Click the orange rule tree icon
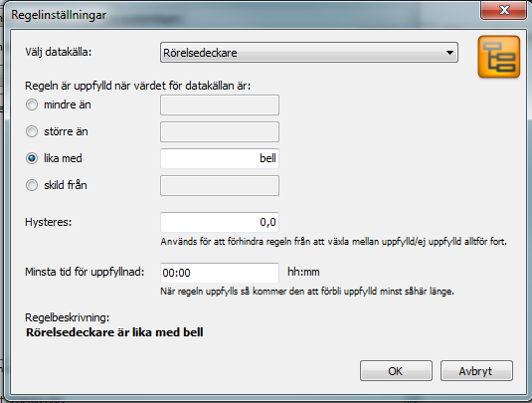This screenshot has height=403, width=532. 499,57
